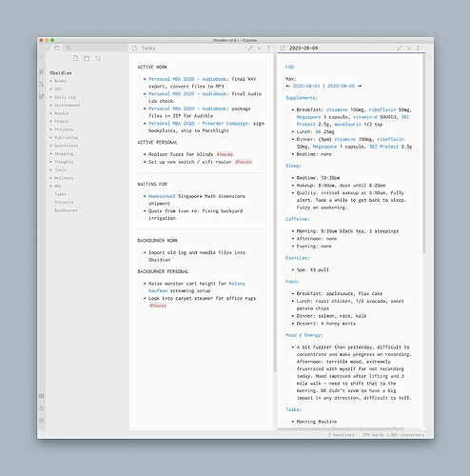Image resolution: width=470 pixels, height=476 pixels.
Task: Open more options for 2020-08-04 pane
Action: click(x=418, y=48)
